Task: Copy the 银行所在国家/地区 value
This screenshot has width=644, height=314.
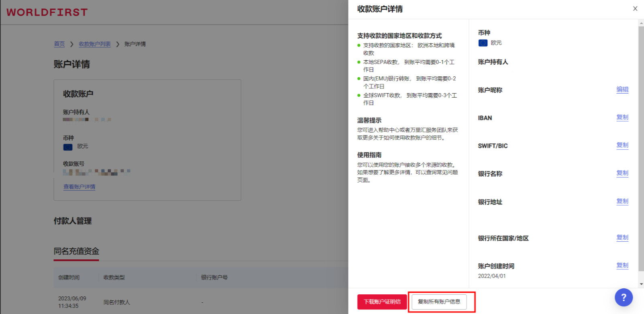Action: (x=622, y=237)
